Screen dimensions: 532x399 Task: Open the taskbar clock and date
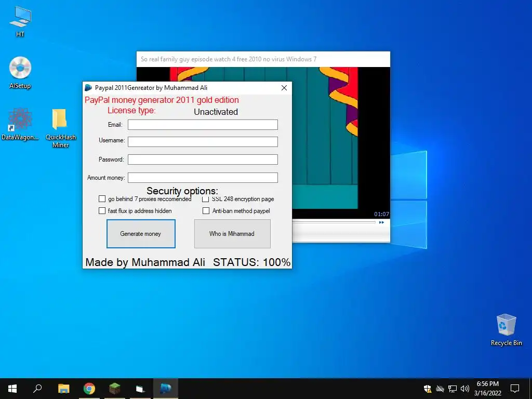pos(487,389)
